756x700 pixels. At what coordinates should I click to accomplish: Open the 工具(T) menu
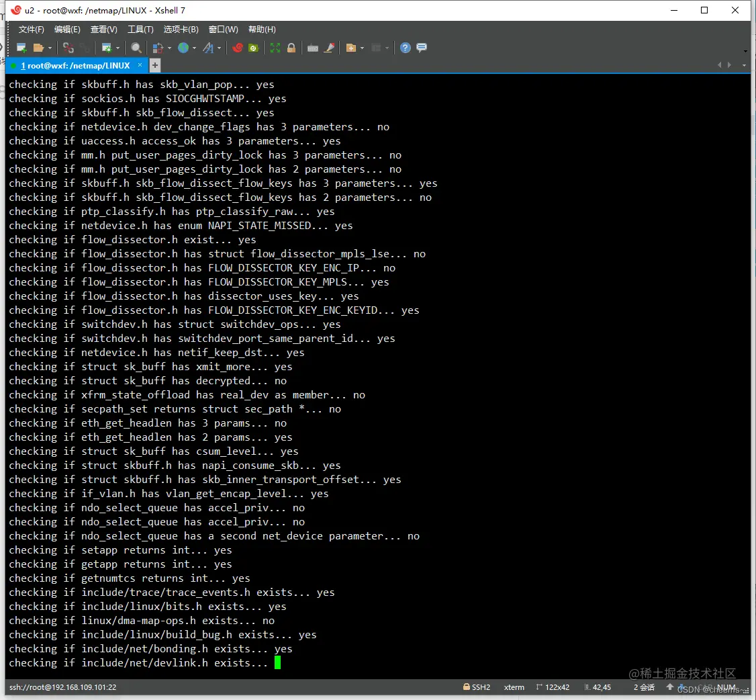140,30
